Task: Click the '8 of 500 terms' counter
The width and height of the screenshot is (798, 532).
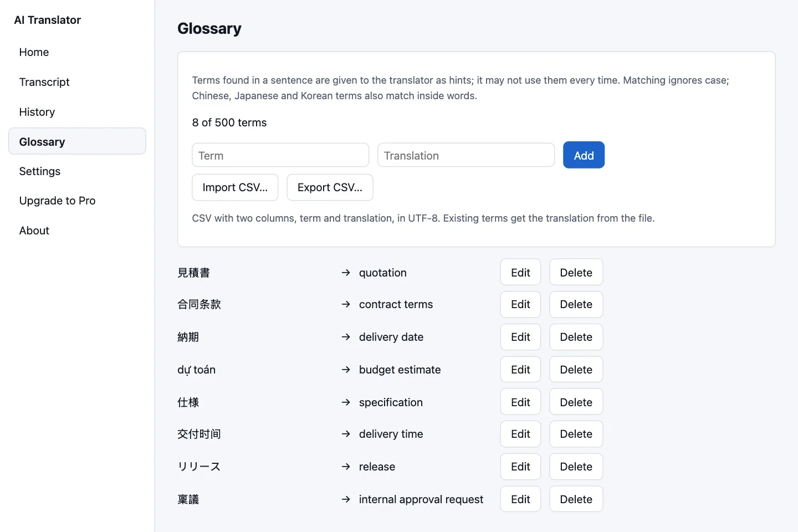Action: 229,122
